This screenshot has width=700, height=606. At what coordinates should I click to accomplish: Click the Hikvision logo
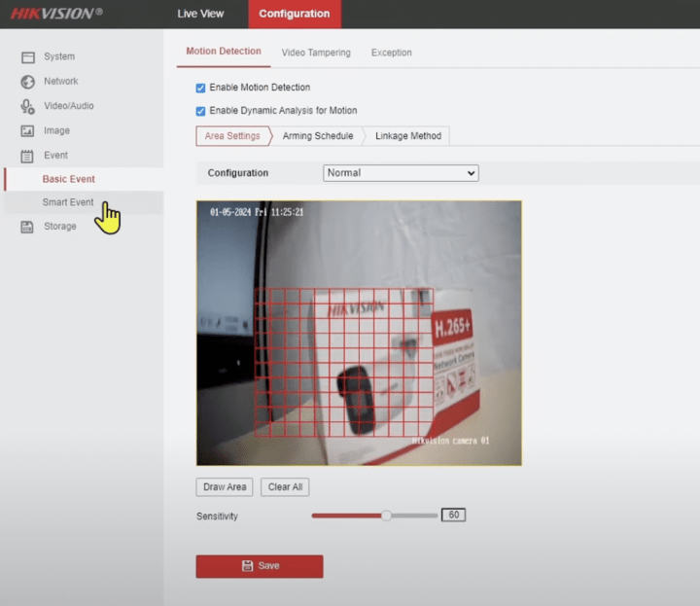[55, 14]
